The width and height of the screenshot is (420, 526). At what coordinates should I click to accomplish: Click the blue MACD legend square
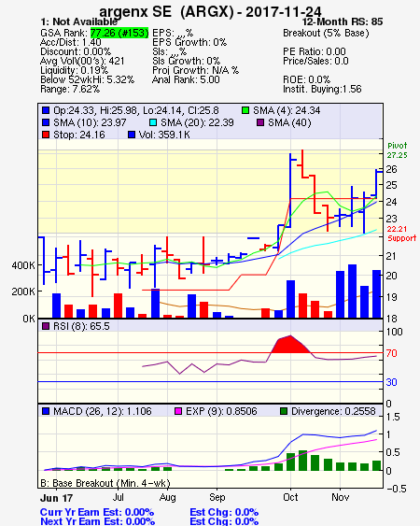point(46,411)
